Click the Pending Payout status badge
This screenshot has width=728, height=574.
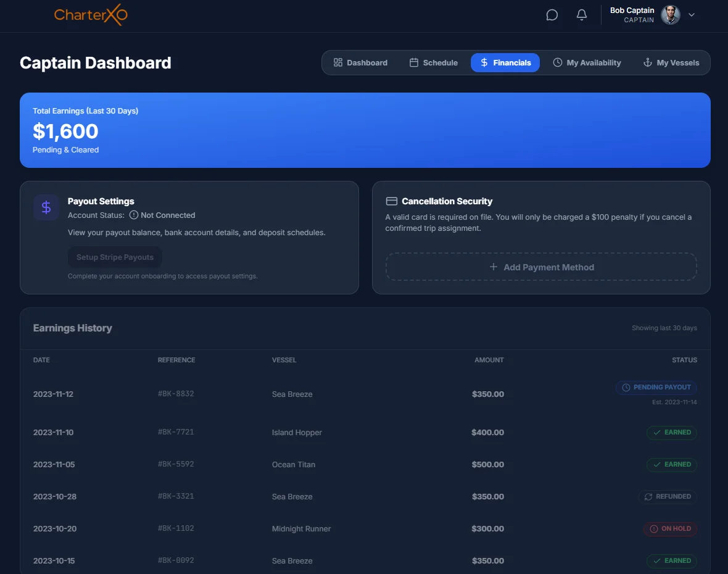656,388
